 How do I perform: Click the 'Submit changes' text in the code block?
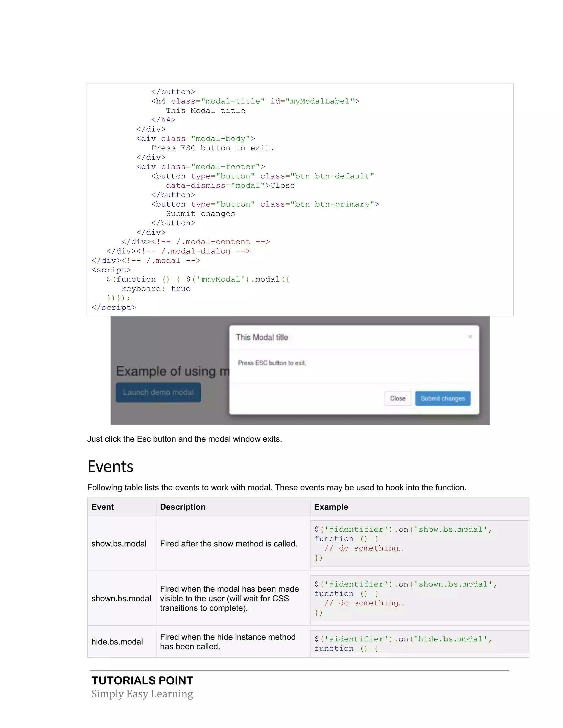pos(200,214)
